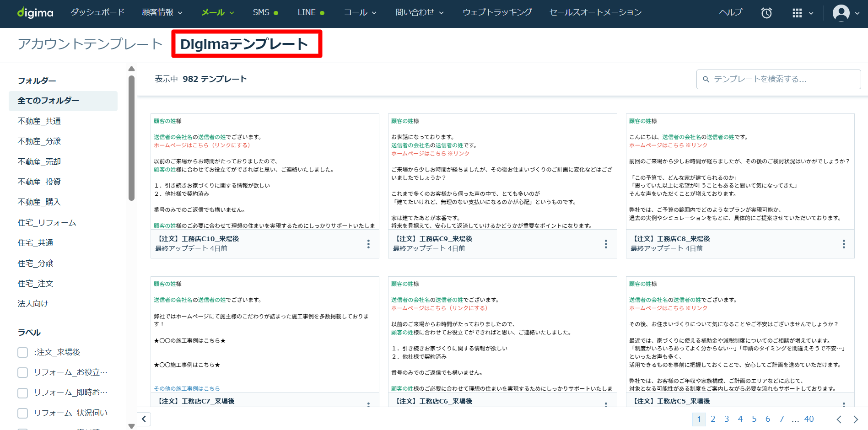Select the 不動産_売却 folder
The height and width of the screenshot is (430, 868).
[x=39, y=161]
